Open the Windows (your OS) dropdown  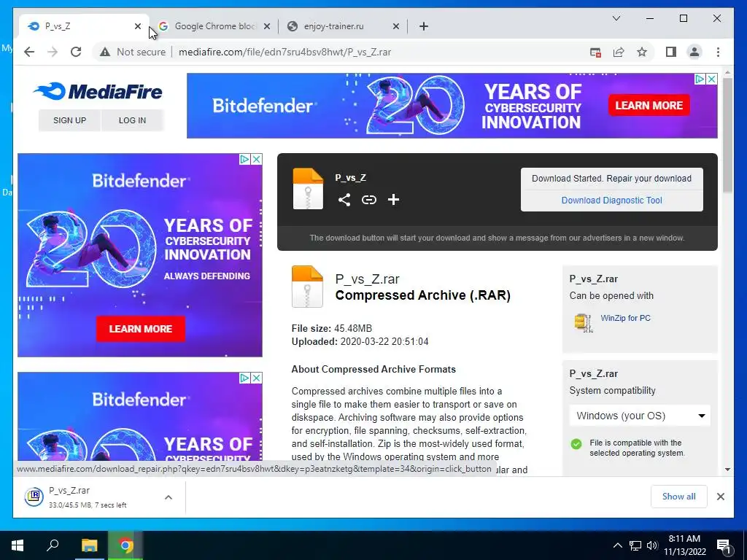(x=640, y=416)
